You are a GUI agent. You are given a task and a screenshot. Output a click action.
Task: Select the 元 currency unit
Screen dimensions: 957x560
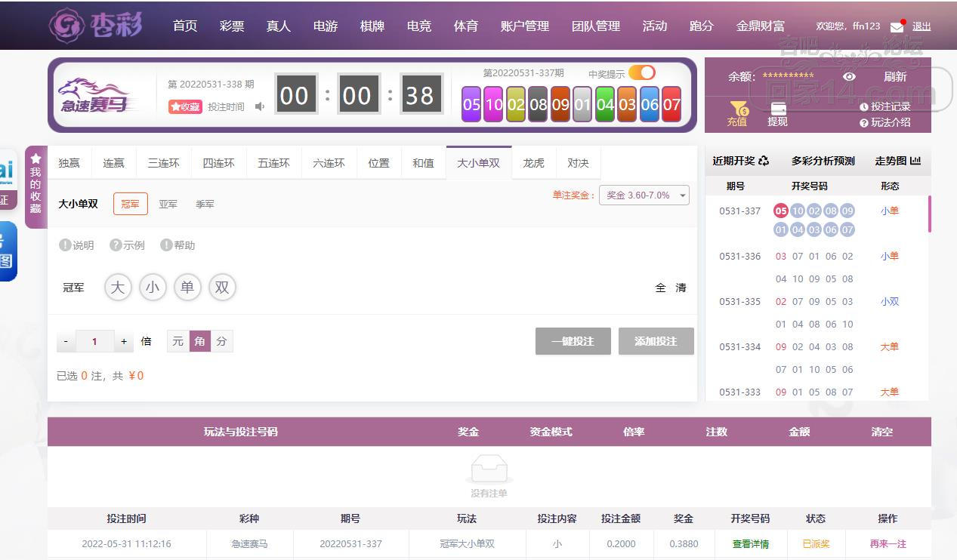[x=178, y=342]
